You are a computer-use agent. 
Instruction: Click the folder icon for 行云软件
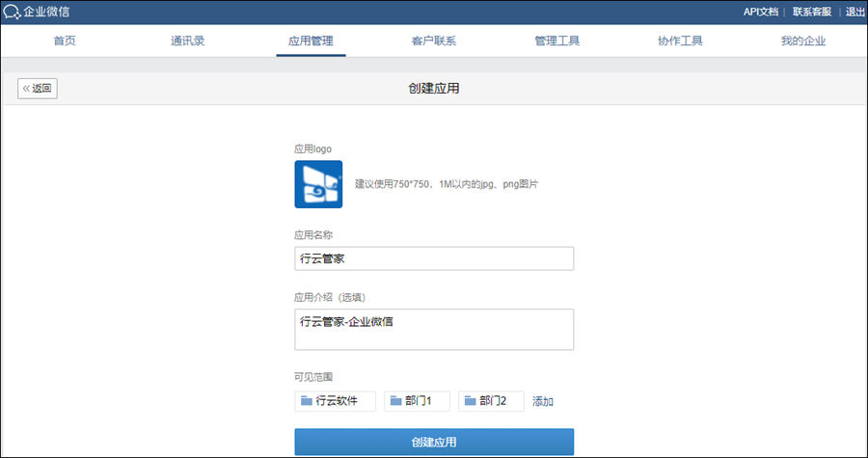[307, 401]
